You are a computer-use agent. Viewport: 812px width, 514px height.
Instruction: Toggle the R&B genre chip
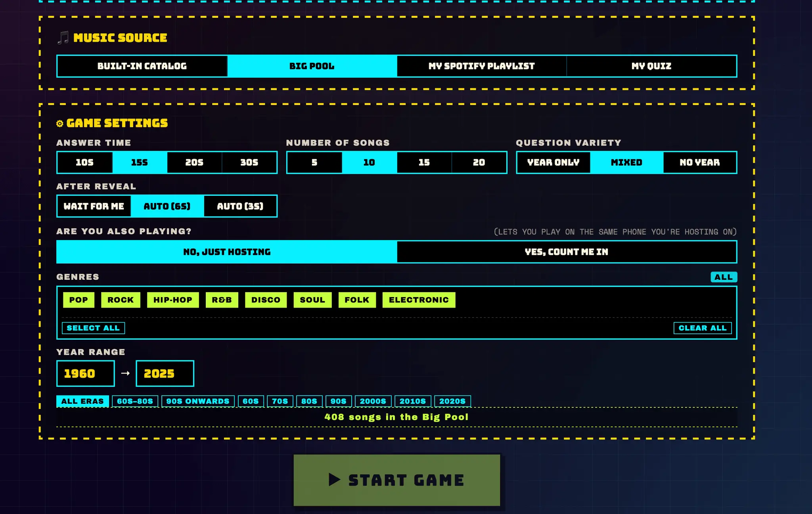click(222, 300)
